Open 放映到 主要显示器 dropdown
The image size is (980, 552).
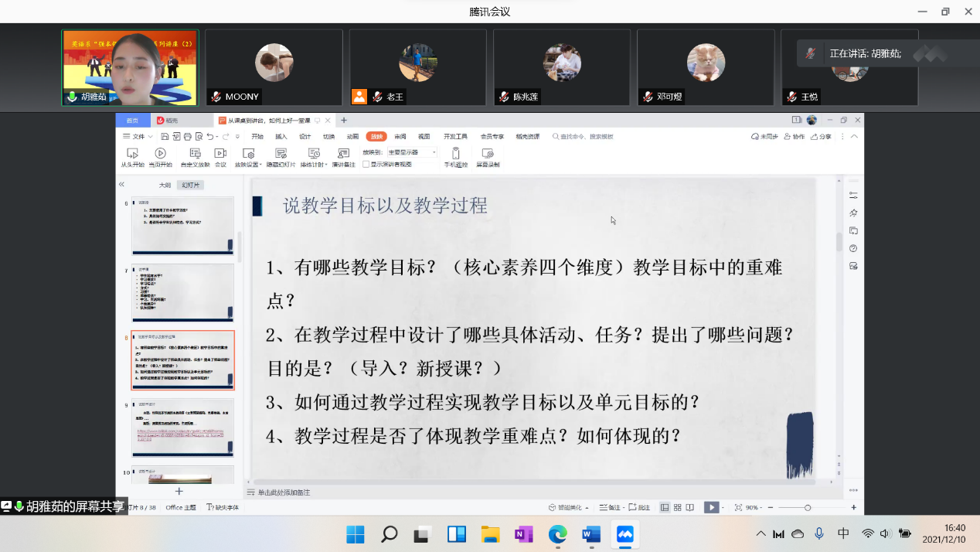pyautogui.click(x=412, y=152)
